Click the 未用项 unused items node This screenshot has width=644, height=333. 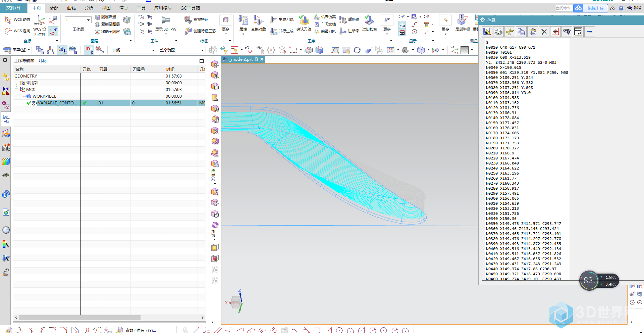point(32,83)
